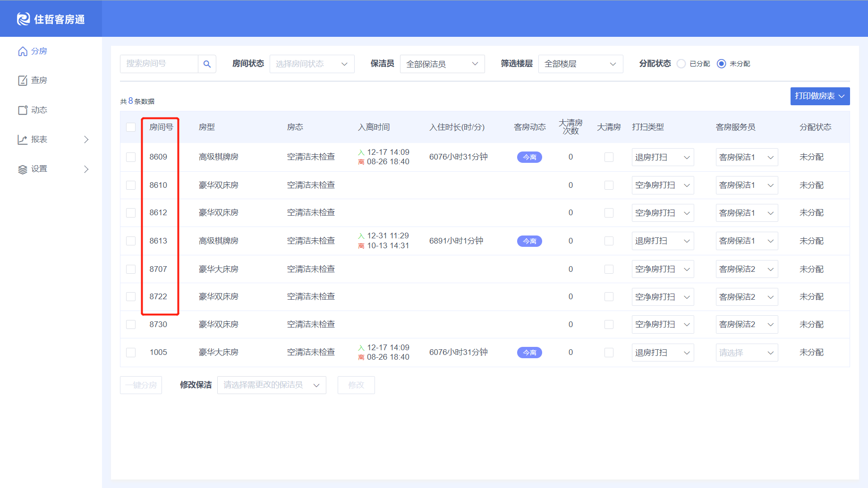The width and height of the screenshot is (868, 488).
Task: Open 打扫类型 dropdown for room 8722
Action: 663,297
